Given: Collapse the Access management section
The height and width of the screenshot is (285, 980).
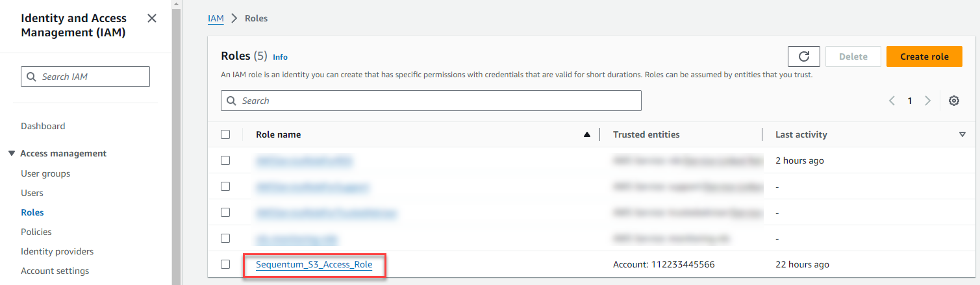Looking at the screenshot, I should pos(11,154).
